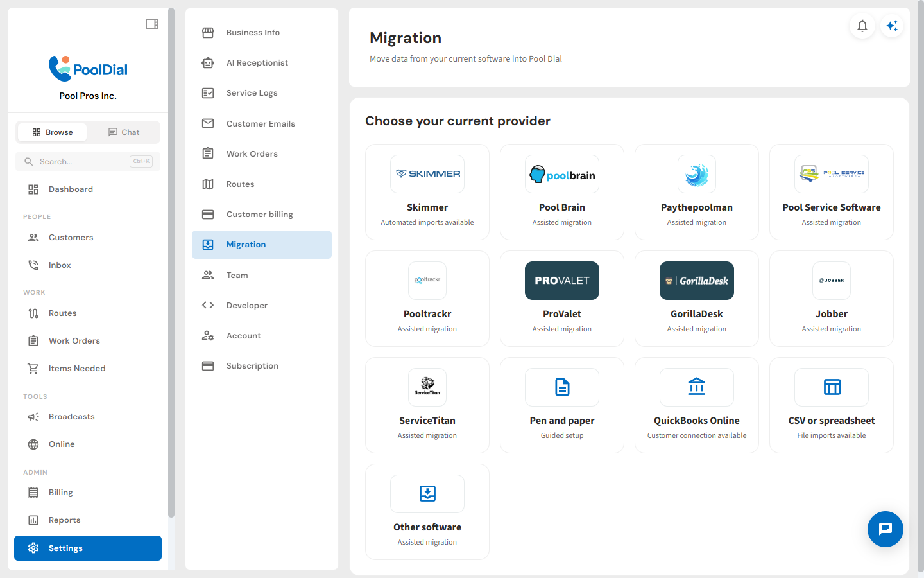This screenshot has width=924, height=578.
Task: Open notifications bell icon
Action: (862, 26)
